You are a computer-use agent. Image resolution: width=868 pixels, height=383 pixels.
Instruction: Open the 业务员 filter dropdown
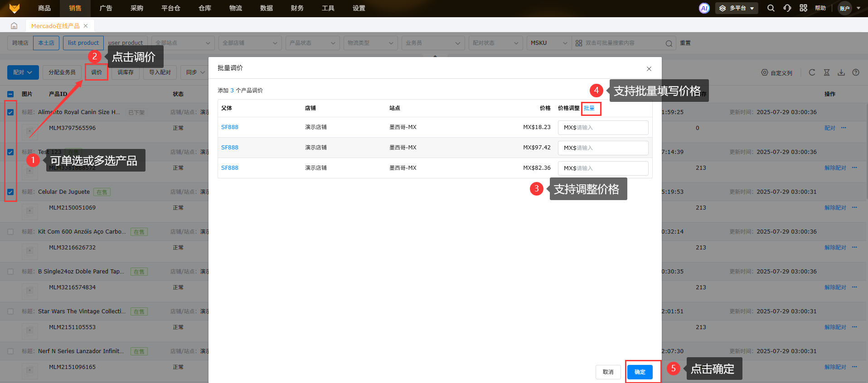[x=433, y=43]
